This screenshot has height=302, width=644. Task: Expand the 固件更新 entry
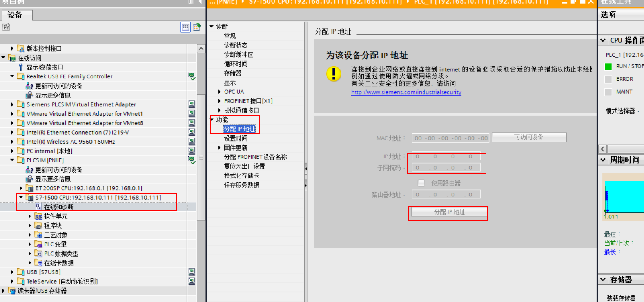[219, 147]
